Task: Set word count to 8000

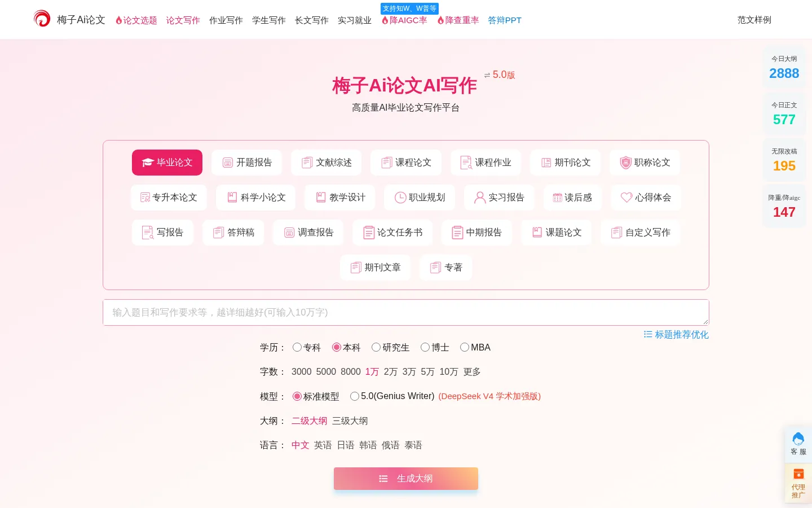Action: pyautogui.click(x=351, y=372)
